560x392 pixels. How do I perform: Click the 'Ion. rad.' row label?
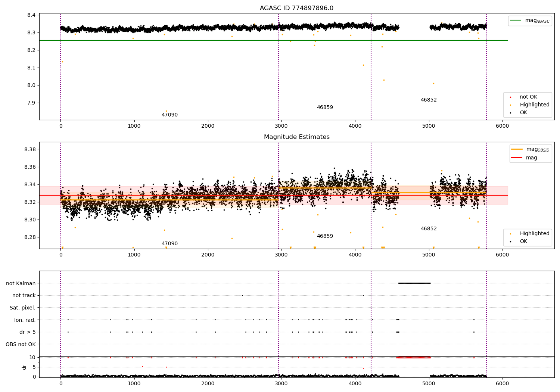coord(25,320)
